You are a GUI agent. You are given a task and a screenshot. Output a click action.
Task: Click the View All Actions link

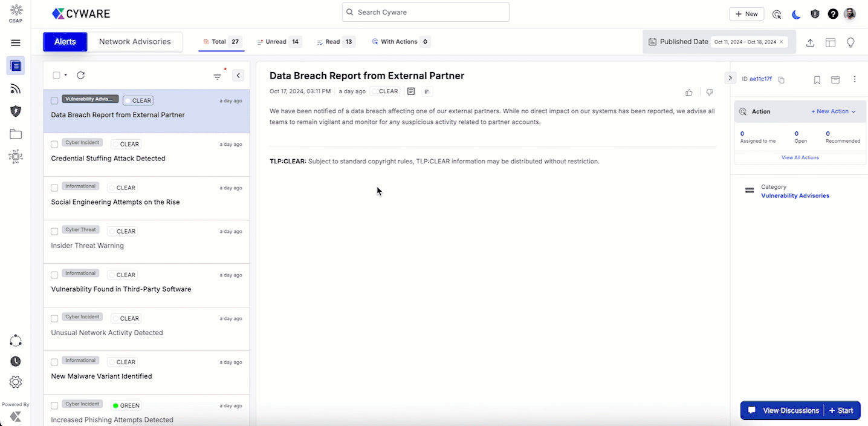(800, 157)
